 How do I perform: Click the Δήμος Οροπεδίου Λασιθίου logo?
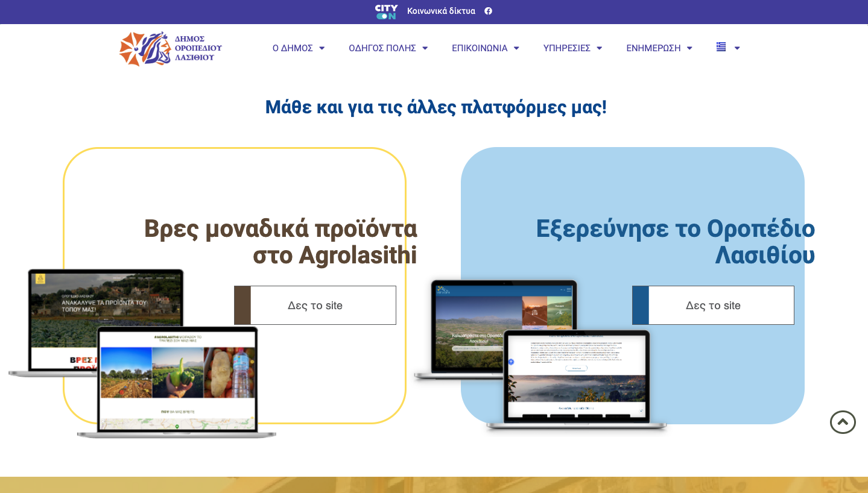pos(171,48)
